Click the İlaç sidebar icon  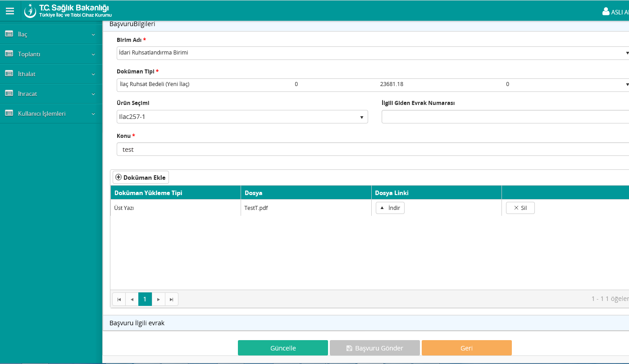9,34
